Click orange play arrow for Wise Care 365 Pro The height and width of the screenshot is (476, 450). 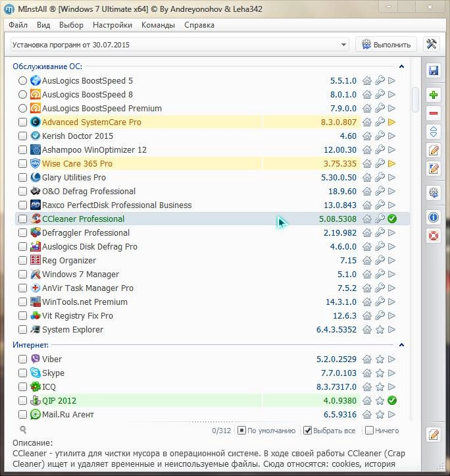click(x=391, y=164)
